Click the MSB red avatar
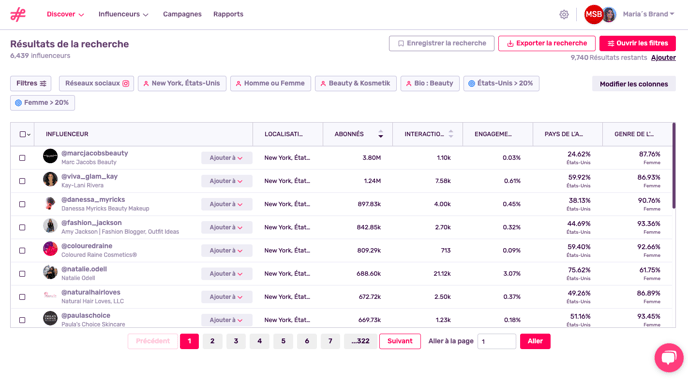 pos(593,14)
